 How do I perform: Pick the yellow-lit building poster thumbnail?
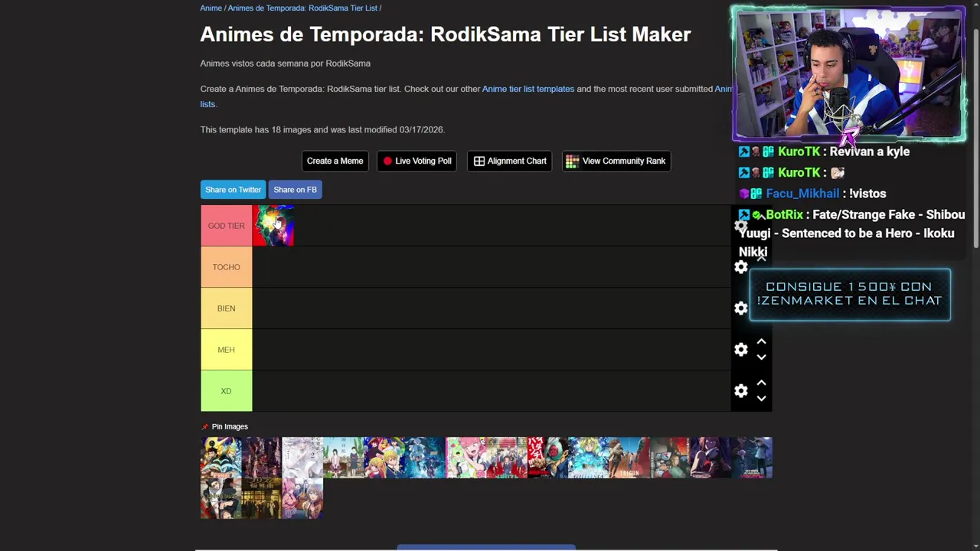262,499
